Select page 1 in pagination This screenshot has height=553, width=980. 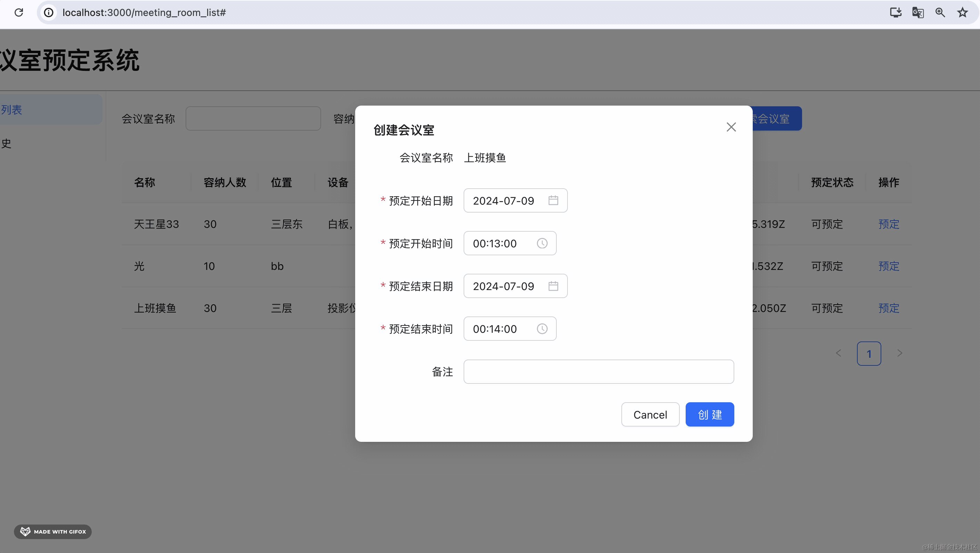(868, 354)
